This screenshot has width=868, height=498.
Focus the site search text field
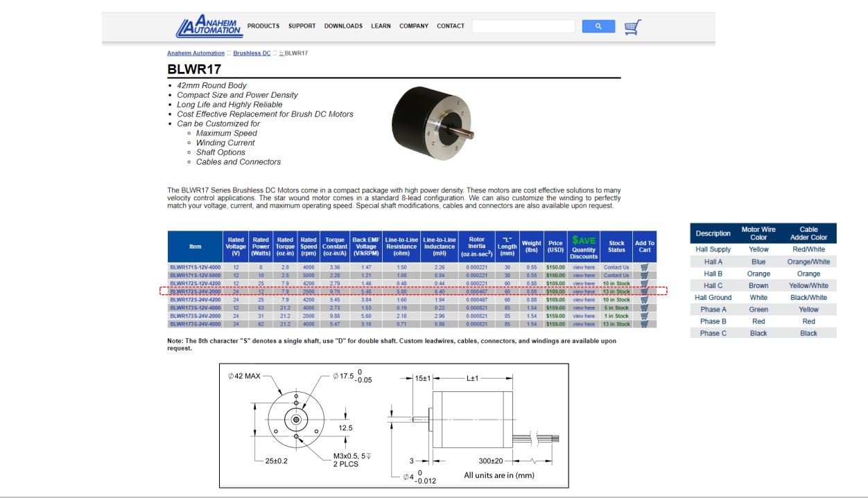[523, 26]
